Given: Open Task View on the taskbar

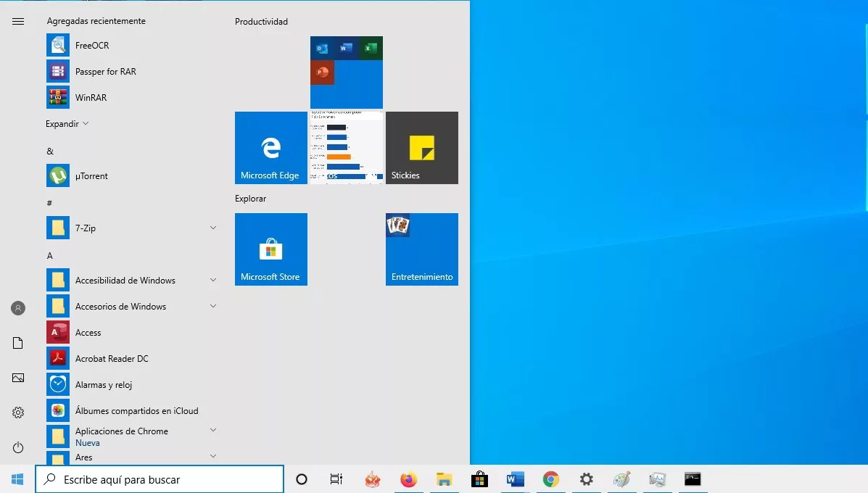Looking at the screenshot, I should [x=336, y=479].
